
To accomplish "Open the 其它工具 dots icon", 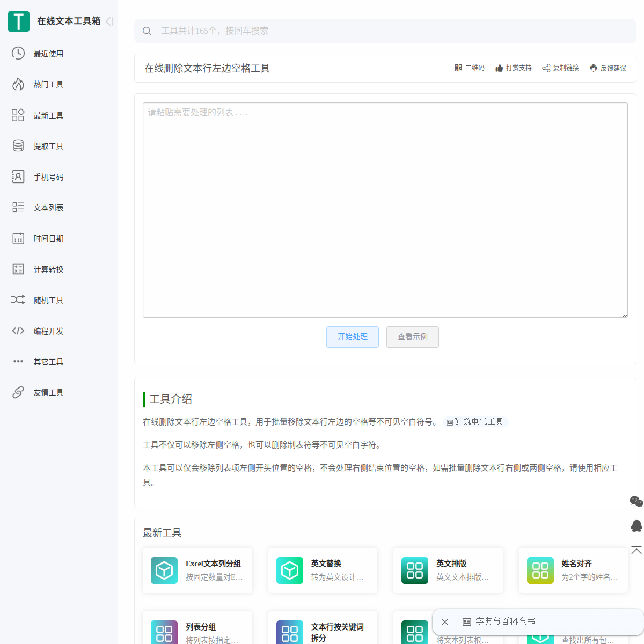I will pos(18,361).
